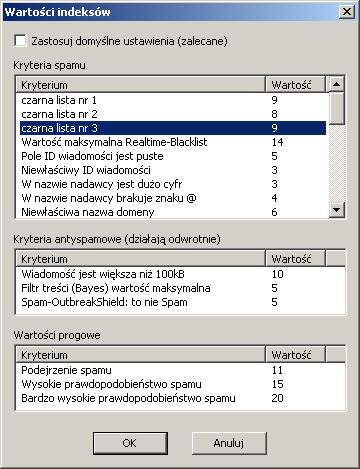
Task: Select Niewłaściwy ID wiadomości entry
Action: click(x=173, y=170)
